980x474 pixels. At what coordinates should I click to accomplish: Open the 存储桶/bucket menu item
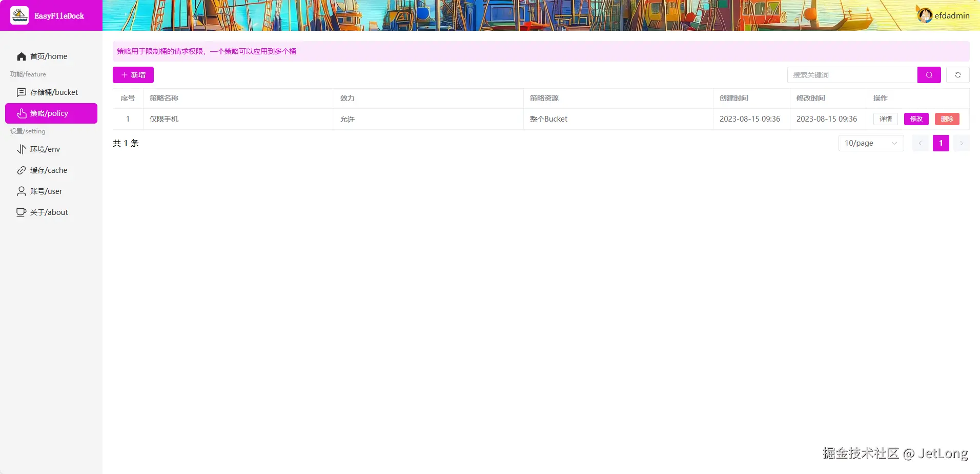click(51, 92)
